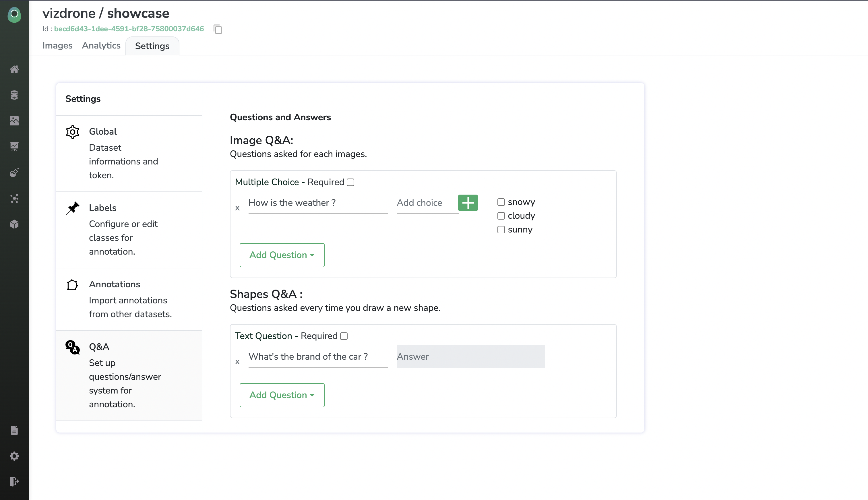Open the gear settings icon at sidebar bottom
Screen dimensions: 868x500
tap(14, 456)
